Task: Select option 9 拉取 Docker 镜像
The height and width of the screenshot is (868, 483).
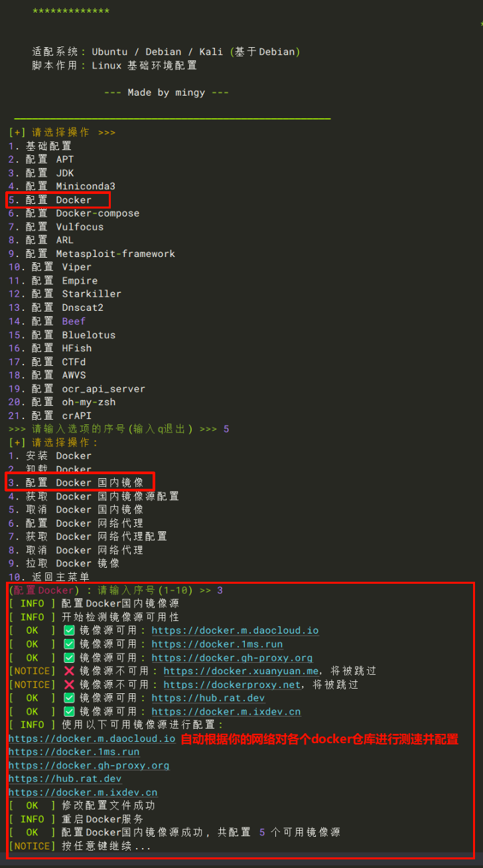Action: coord(64,563)
